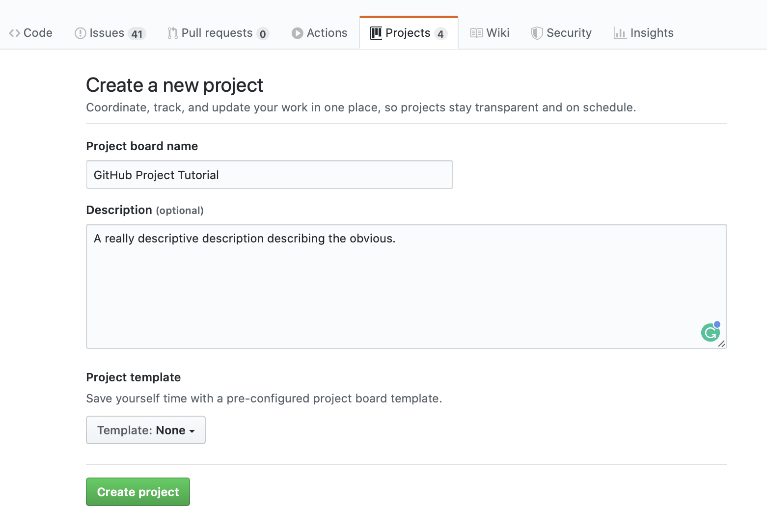Open the Template: None dropdown

(x=145, y=430)
